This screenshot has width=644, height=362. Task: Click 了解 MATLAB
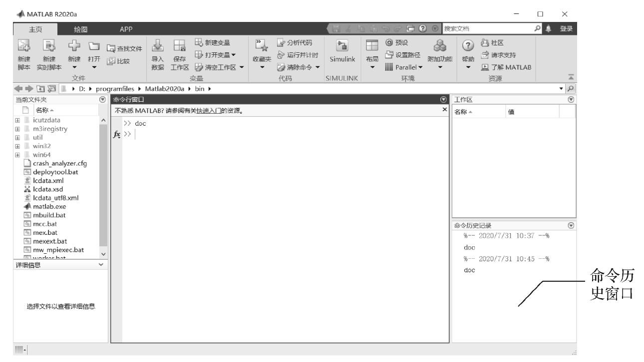[506, 68]
